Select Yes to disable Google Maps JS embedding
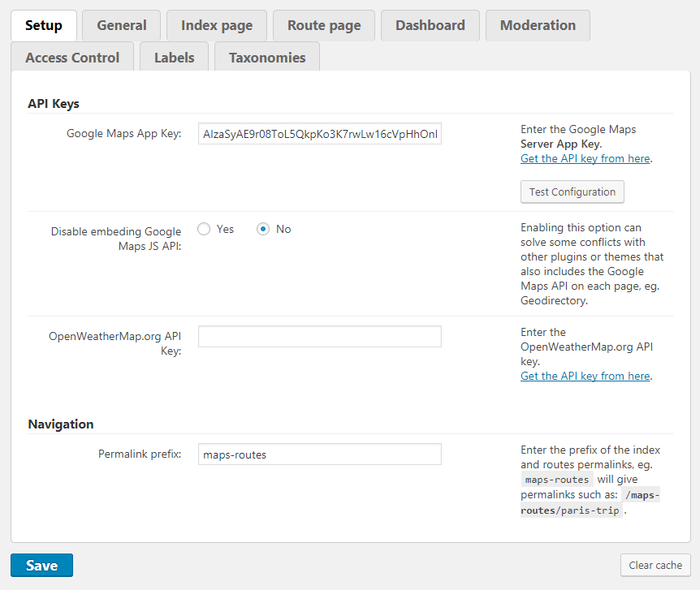The image size is (700, 590). (x=205, y=229)
